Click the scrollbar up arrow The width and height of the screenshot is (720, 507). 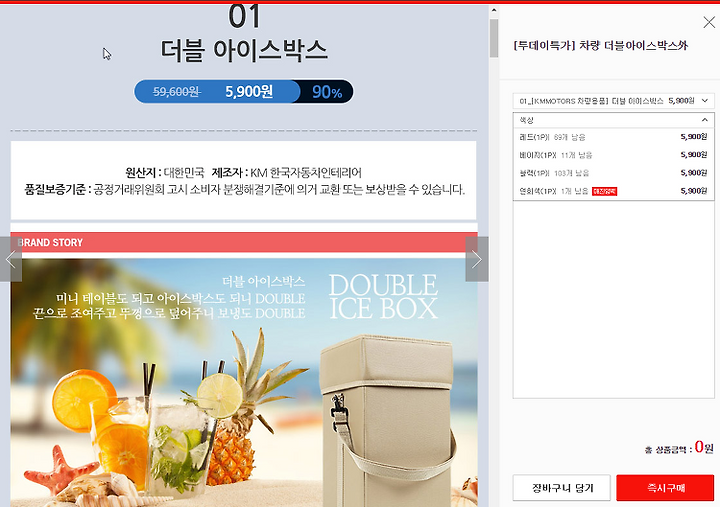click(494, 10)
